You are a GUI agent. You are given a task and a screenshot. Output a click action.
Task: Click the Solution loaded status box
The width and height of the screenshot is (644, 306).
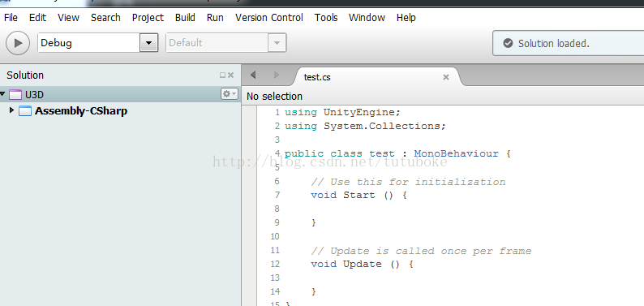pyautogui.click(x=568, y=43)
